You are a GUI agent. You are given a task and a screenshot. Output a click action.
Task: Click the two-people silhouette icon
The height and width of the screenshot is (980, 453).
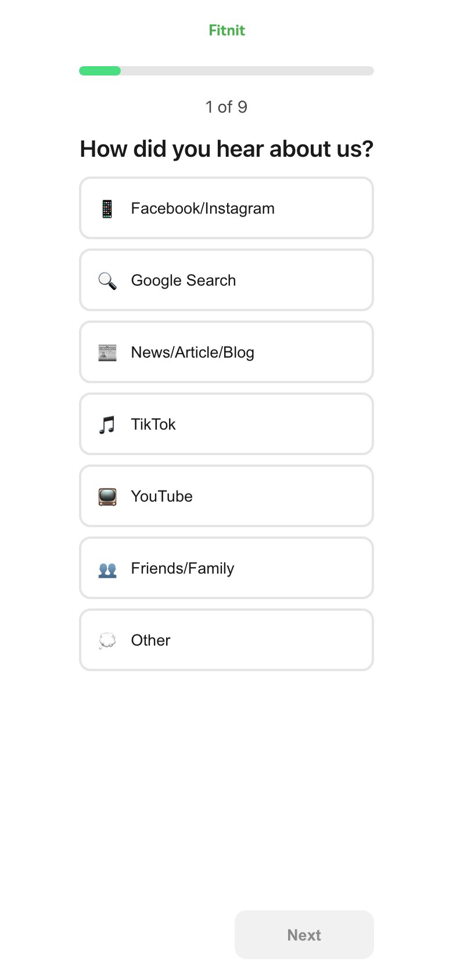coord(107,570)
